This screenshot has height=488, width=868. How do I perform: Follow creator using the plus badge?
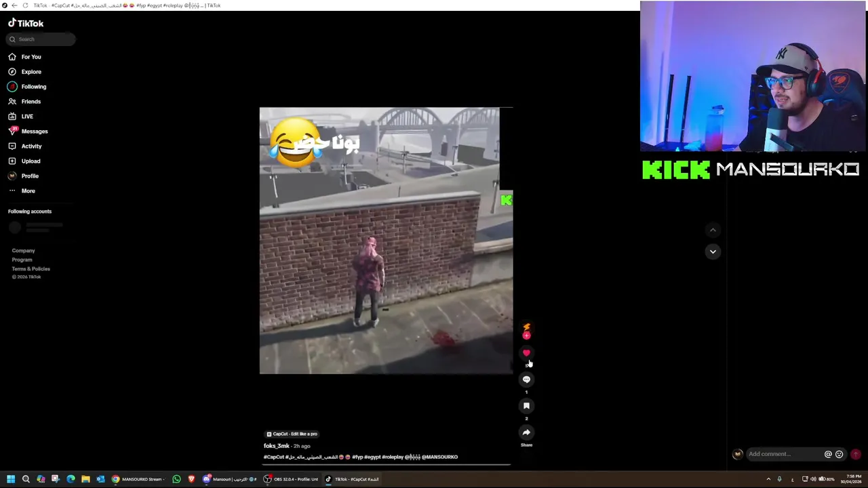coord(526,335)
